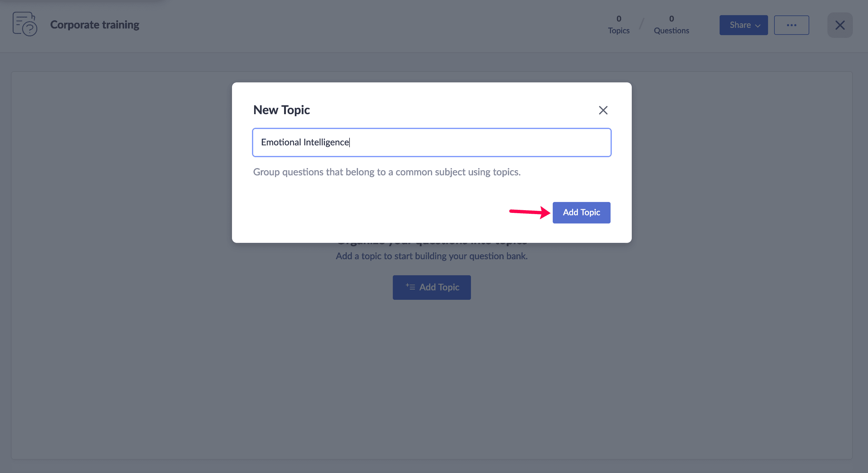Close the Corporate training bank with top-right X
The width and height of the screenshot is (868, 473).
tap(840, 25)
